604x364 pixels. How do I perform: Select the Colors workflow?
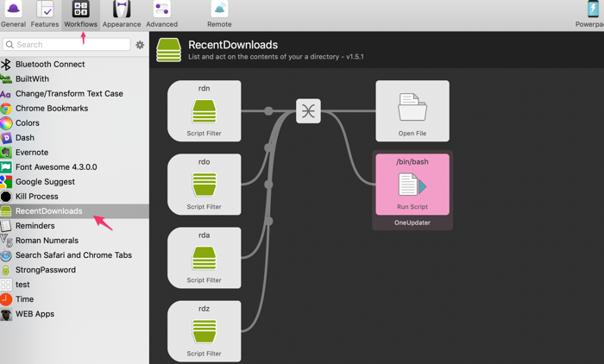[28, 123]
